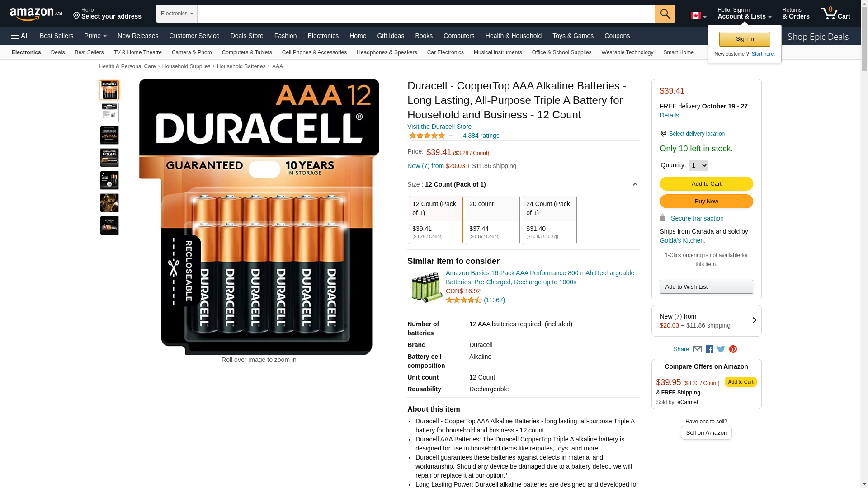868x488 pixels.
Task: Choose the 24 Count (Pack of 1) size
Action: point(550,220)
